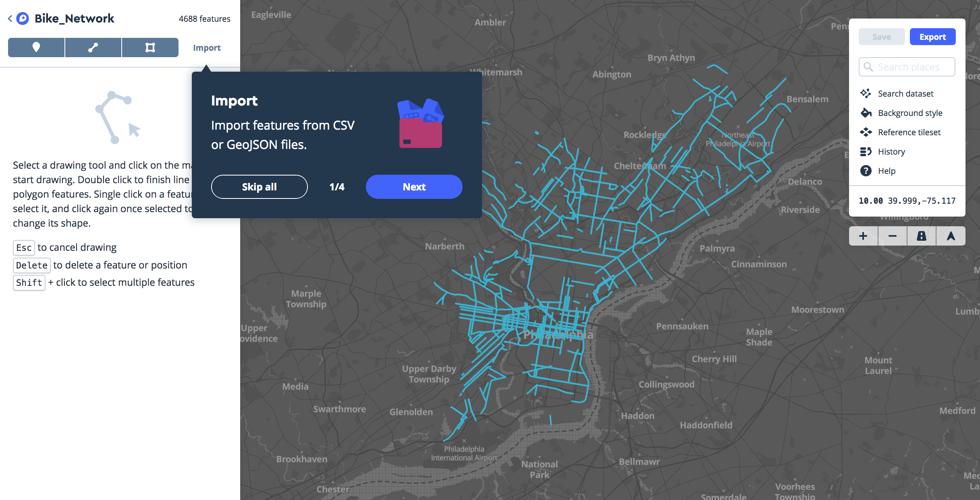
Task: Click the Reference tileset icon
Action: (x=866, y=132)
